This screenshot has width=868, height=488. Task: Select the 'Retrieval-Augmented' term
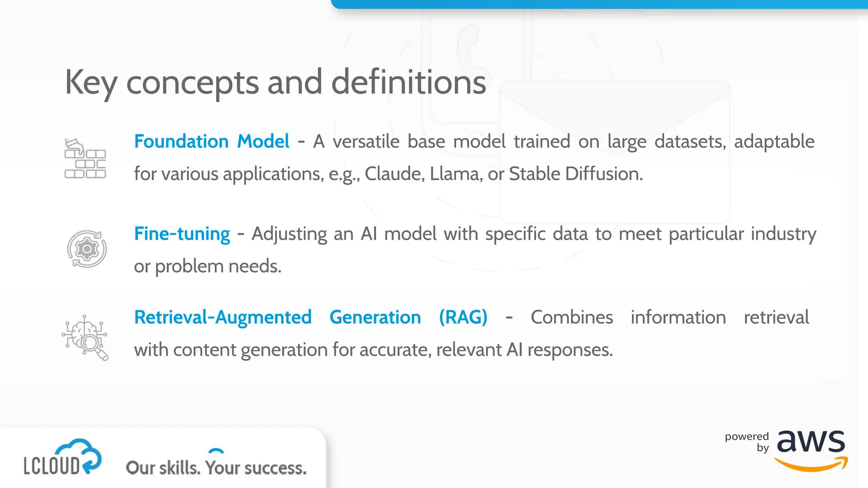[x=223, y=317]
